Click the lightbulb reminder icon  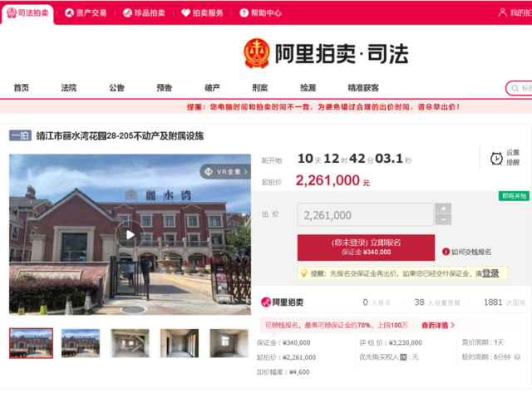[x=303, y=273]
